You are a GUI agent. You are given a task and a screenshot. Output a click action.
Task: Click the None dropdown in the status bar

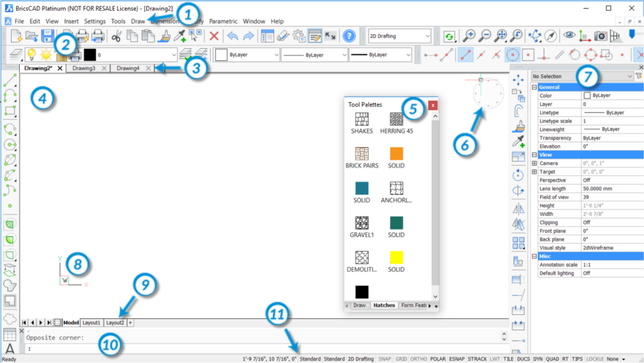(615, 359)
